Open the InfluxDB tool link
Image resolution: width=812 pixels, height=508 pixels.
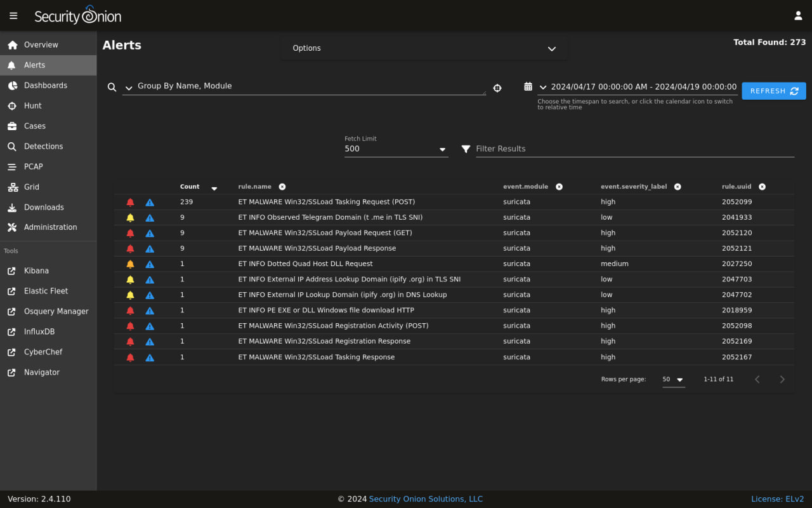click(x=48, y=332)
